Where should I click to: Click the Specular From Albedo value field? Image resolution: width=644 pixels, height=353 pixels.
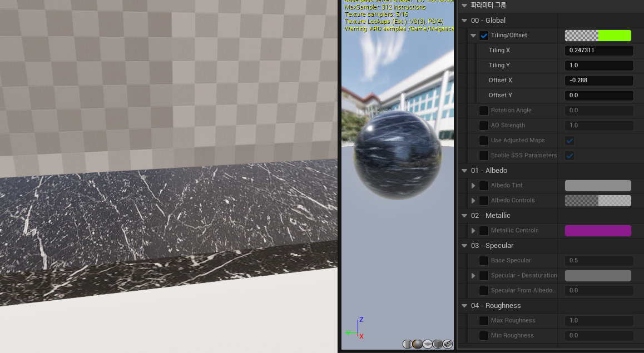click(x=600, y=291)
